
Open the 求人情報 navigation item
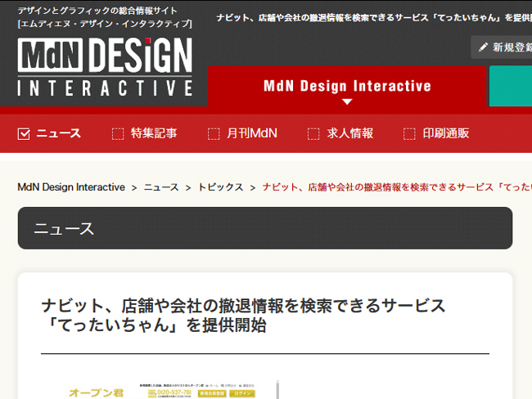[x=350, y=133]
